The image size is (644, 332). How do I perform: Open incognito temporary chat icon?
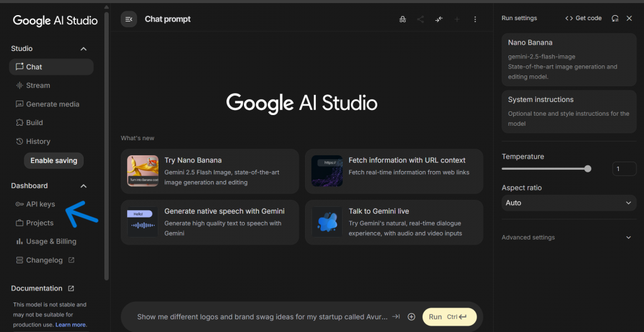(x=402, y=19)
